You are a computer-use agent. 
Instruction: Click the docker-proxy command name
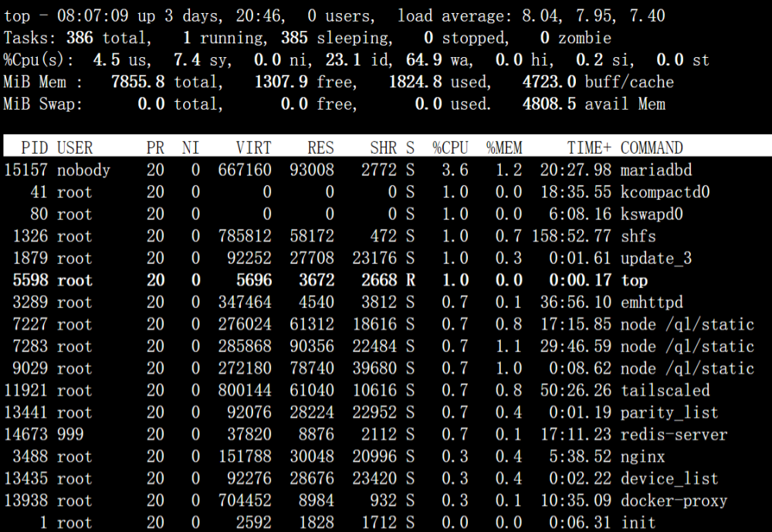tap(673, 500)
